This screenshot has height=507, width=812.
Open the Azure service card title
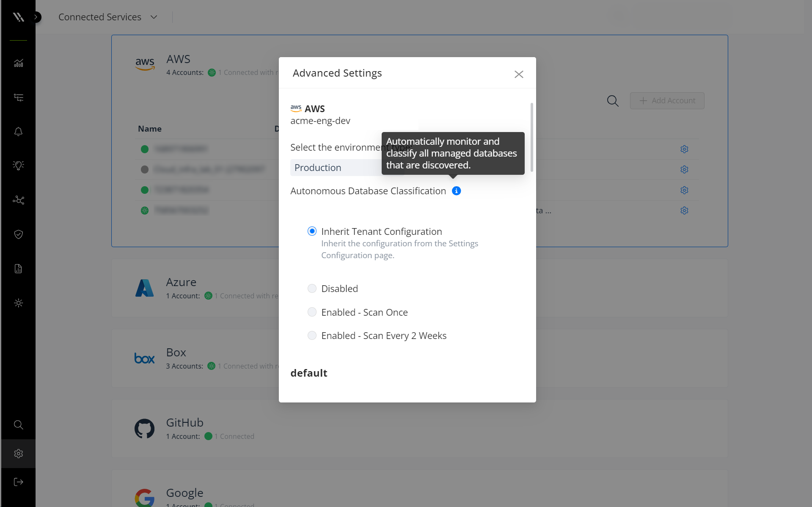[181, 282]
